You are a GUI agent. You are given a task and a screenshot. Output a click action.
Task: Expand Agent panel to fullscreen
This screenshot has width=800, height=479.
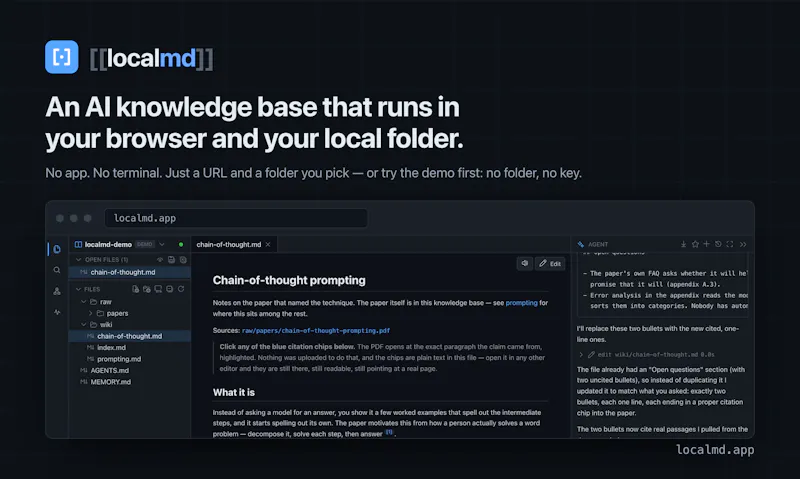[x=730, y=244]
